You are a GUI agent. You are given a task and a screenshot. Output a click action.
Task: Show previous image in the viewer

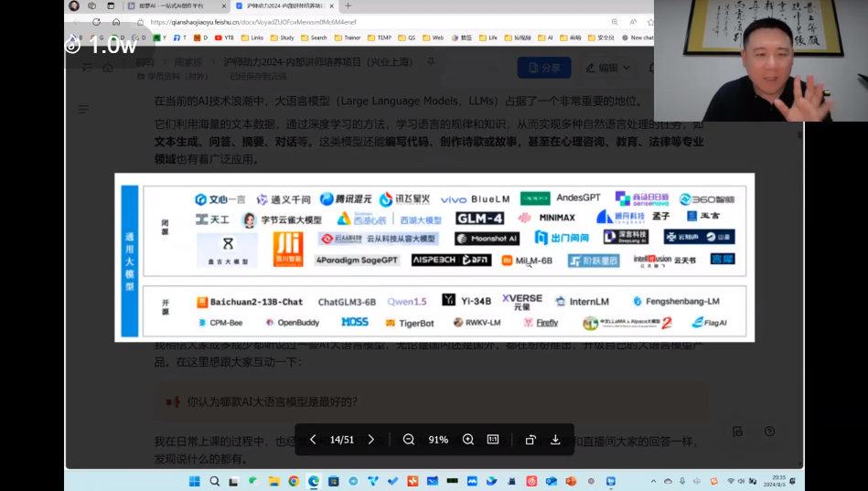[x=313, y=440]
